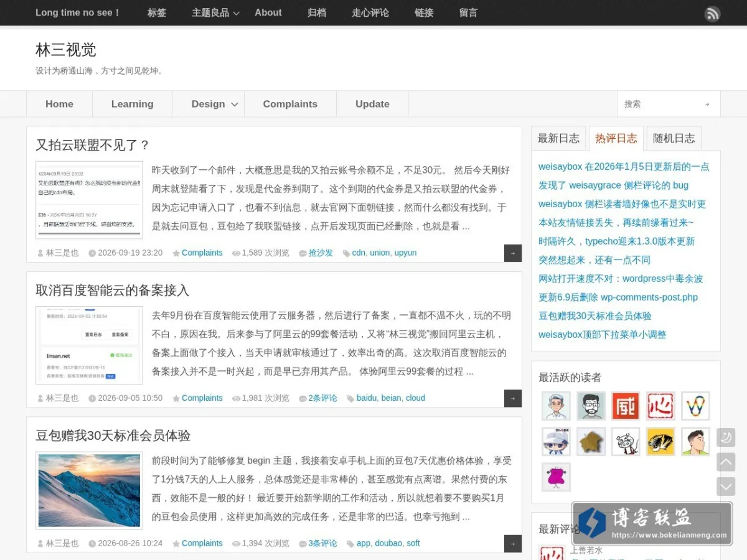Click the search submit arrow icon
This screenshot has height=560, width=747.
(x=707, y=104)
